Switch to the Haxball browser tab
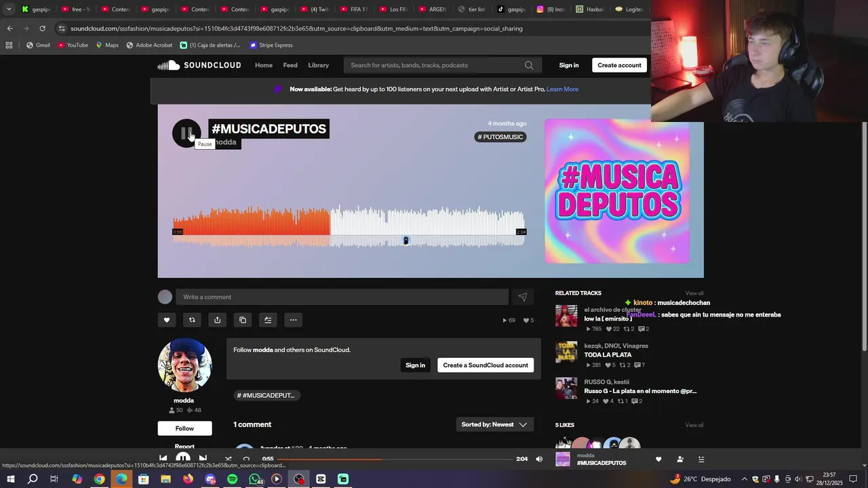This screenshot has width=868, height=488. click(x=591, y=9)
